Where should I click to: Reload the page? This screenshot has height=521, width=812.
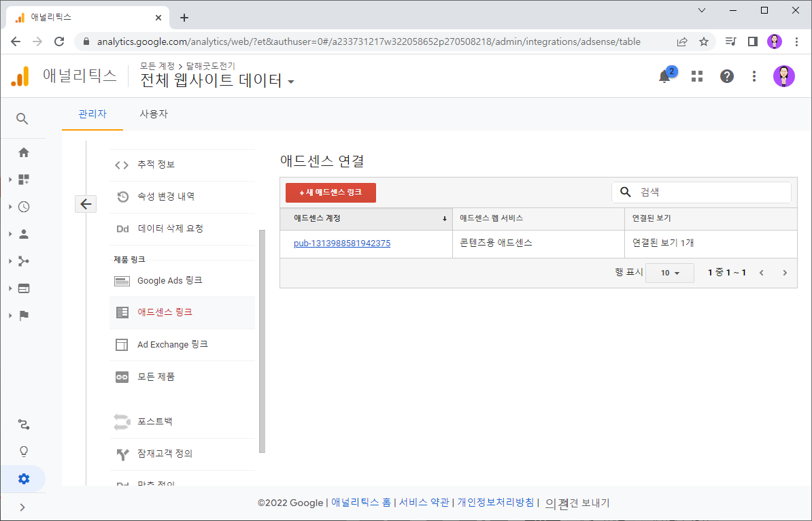(59, 41)
